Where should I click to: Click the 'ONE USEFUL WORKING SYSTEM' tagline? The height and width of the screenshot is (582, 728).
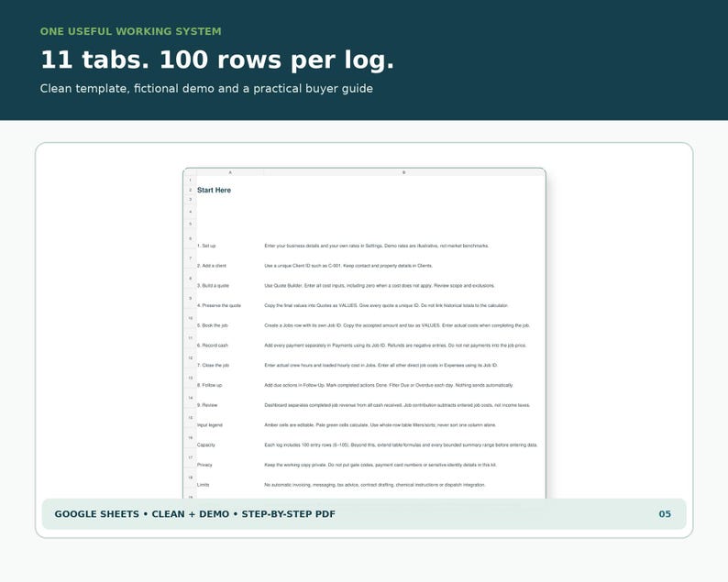(130, 31)
